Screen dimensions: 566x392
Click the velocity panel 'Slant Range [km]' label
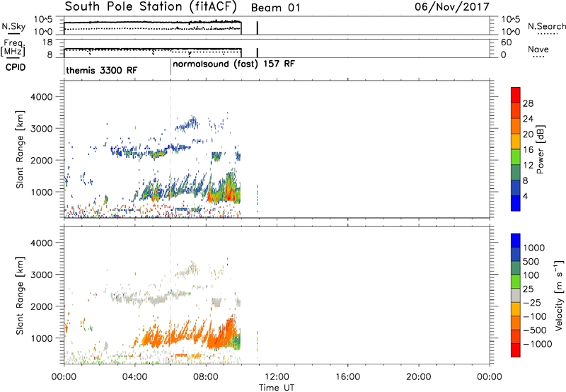(20, 296)
